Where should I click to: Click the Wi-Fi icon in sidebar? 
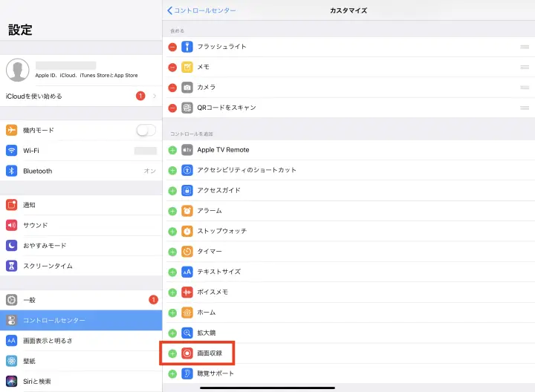coord(12,150)
